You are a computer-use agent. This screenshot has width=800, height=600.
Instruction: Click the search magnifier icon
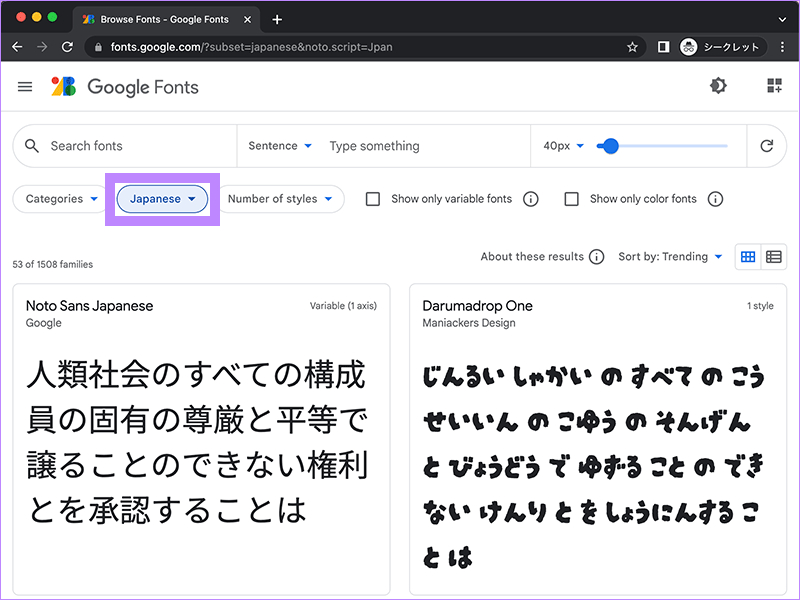[32, 146]
